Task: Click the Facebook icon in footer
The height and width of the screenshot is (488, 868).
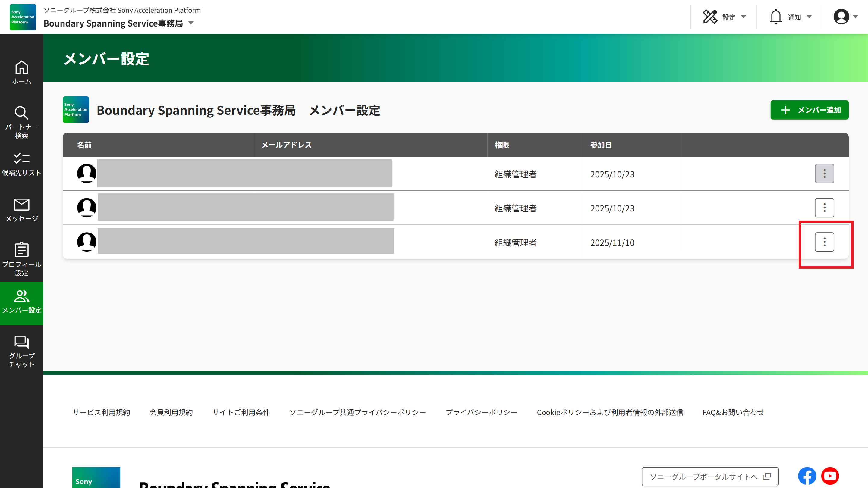Action: coord(807,476)
